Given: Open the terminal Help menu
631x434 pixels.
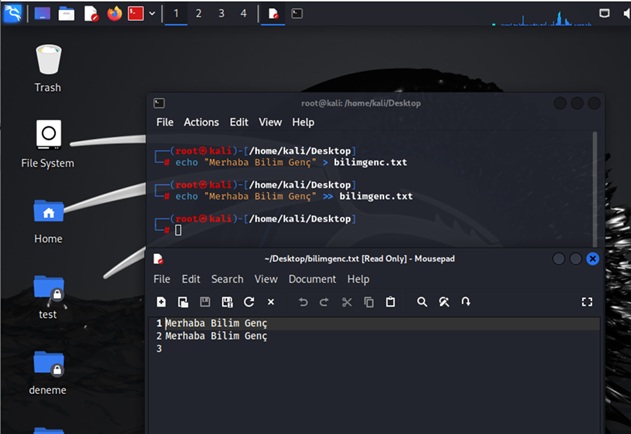Looking at the screenshot, I should point(303,122).
